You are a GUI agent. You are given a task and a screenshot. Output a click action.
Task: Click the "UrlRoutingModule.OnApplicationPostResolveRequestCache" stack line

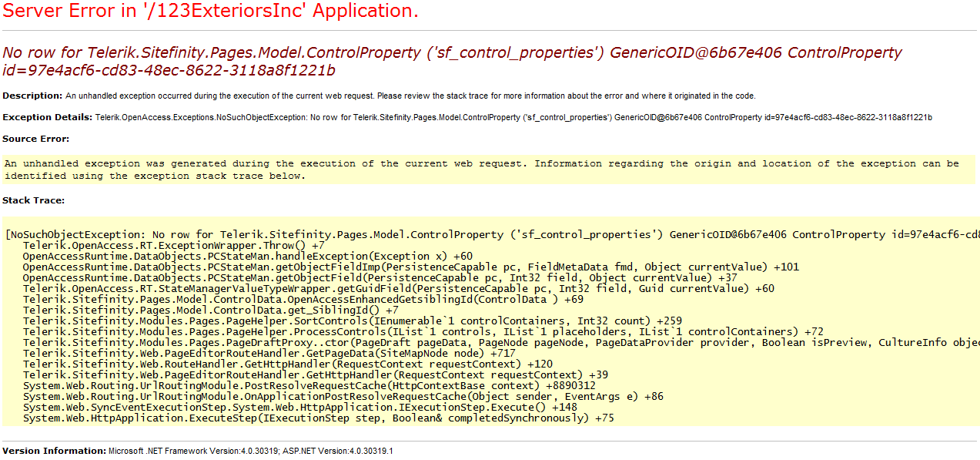click(x=343, y=396)
